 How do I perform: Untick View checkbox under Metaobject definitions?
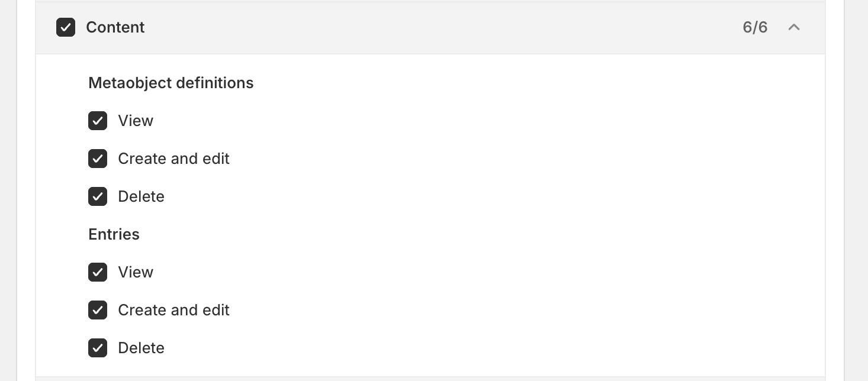coord(98,121)
